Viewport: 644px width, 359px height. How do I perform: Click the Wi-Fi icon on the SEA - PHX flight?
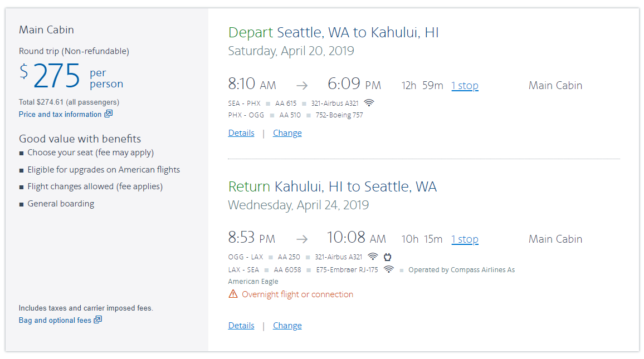pos(369,103)
